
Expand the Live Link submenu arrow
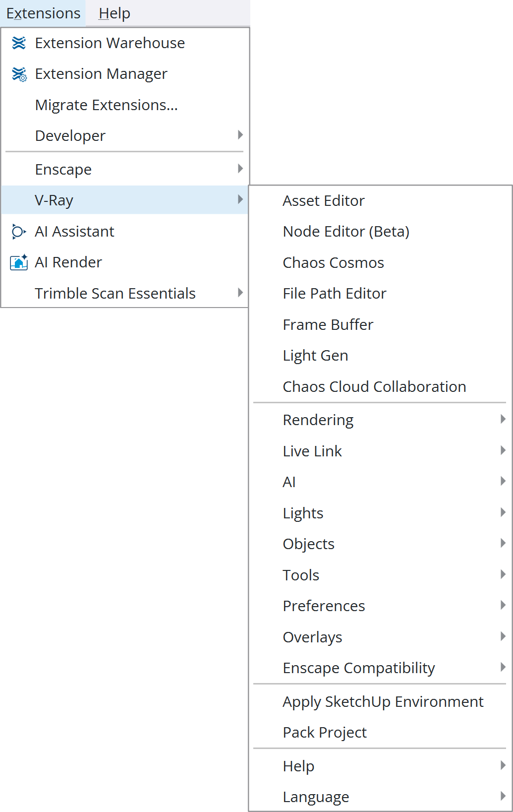point(503,450)
